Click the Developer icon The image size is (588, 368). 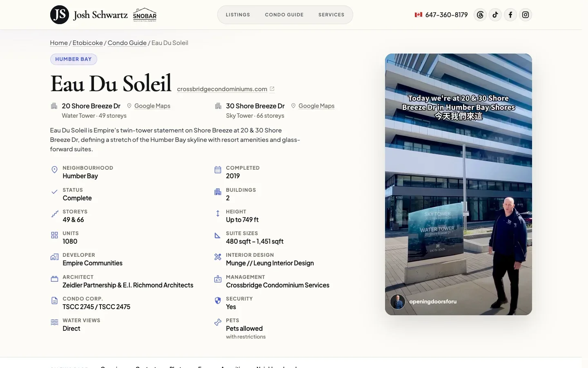tap(54, 257)
